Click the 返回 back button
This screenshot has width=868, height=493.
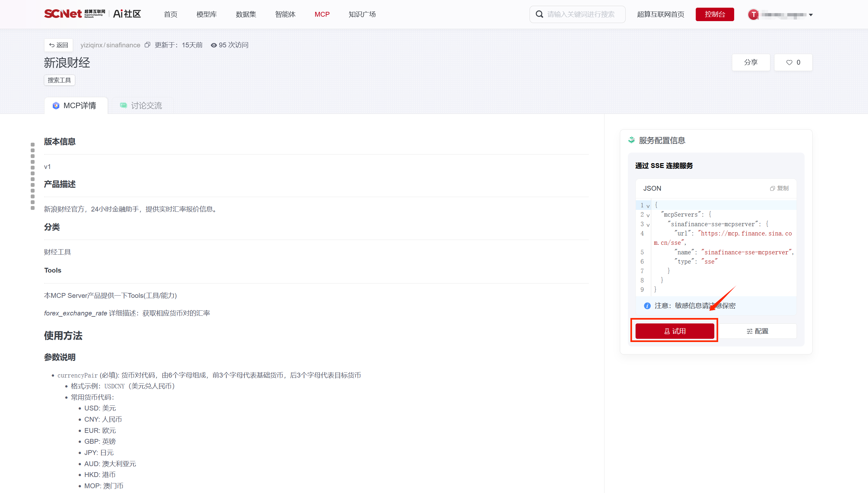point(59,45)
